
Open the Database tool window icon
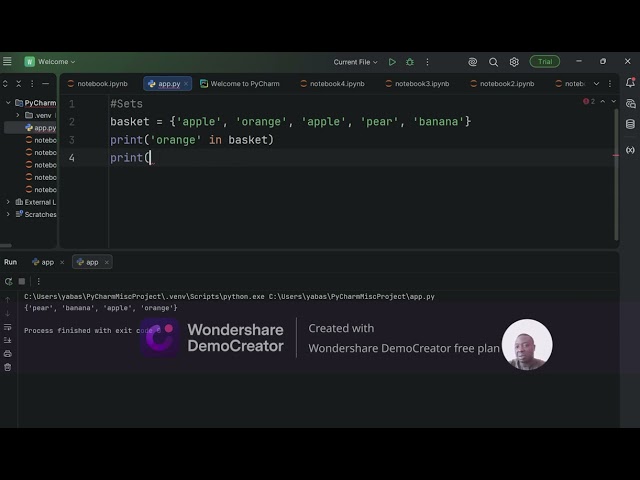pyautogui.click(x=630, y=124)
